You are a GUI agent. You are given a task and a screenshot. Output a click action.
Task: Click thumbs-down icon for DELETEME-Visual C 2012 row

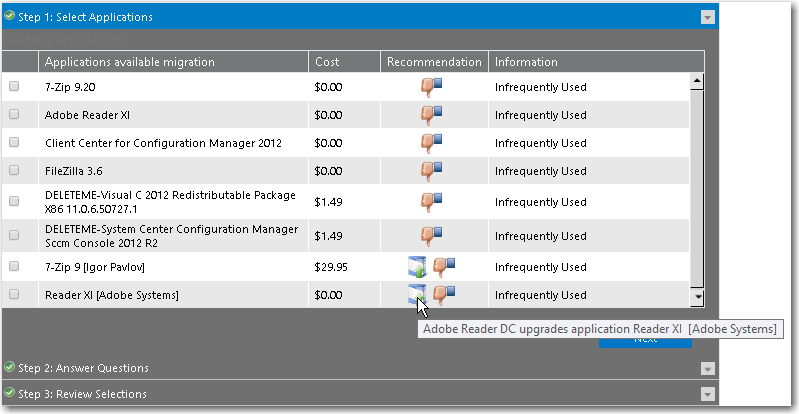[432, 203]
